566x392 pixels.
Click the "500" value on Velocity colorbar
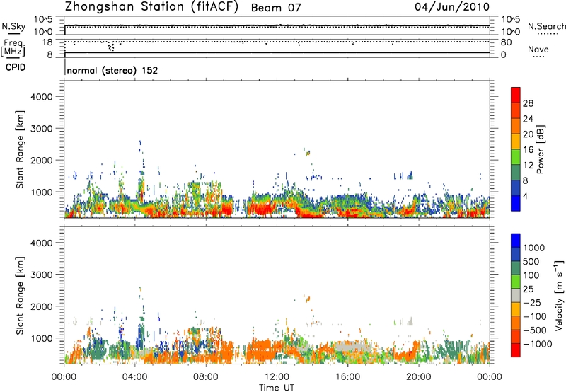[532, 262]
